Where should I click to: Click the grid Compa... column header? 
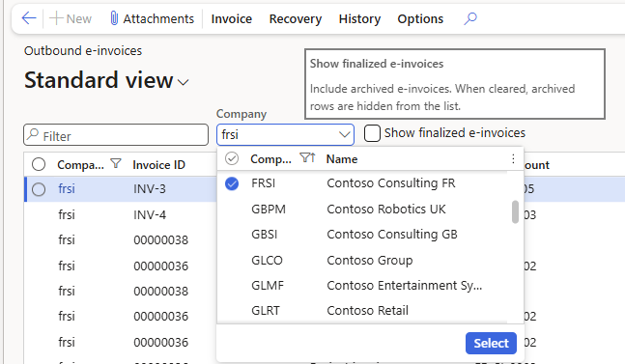point(80,165)
